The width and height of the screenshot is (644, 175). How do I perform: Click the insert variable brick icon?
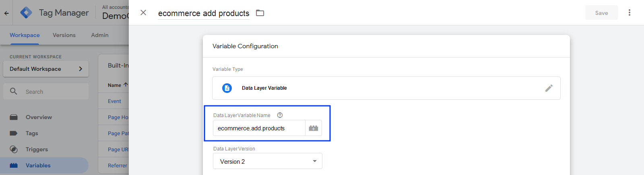[x=313, y=128]
